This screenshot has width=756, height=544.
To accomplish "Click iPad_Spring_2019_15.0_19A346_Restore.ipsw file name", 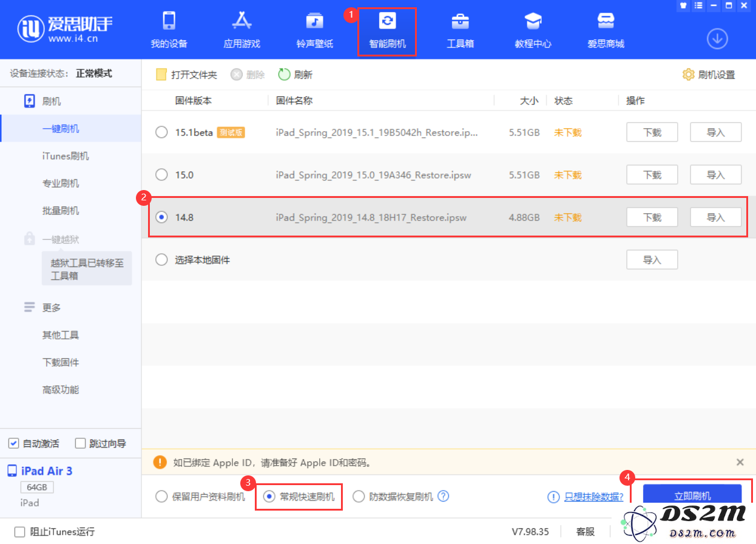I will tap(373, 175).
